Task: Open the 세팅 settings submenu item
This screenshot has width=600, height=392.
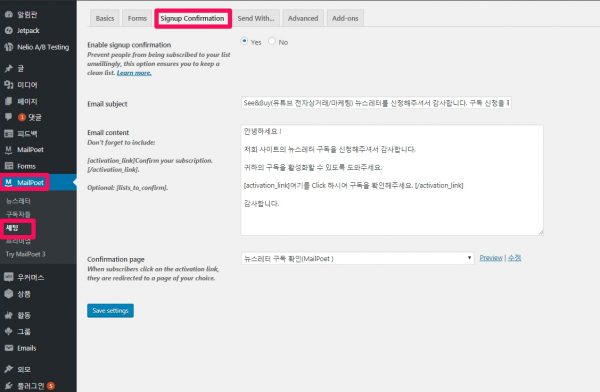Action: tap(12, 228)
